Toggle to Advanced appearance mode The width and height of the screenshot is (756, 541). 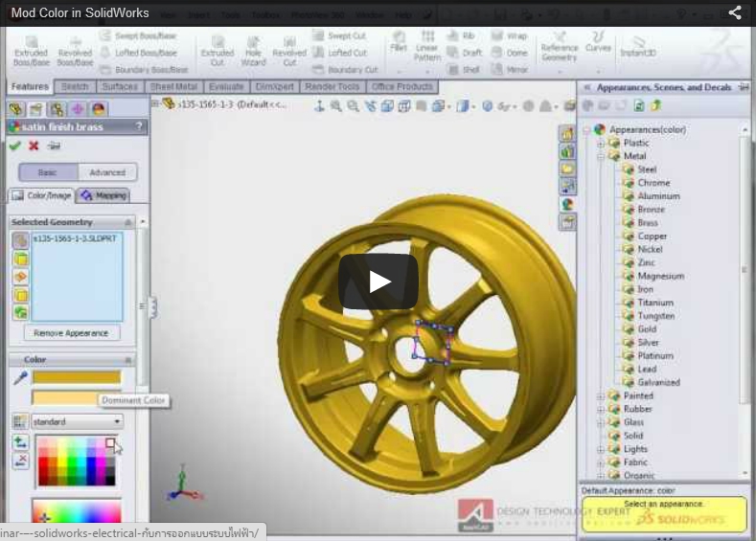point(107,172)
